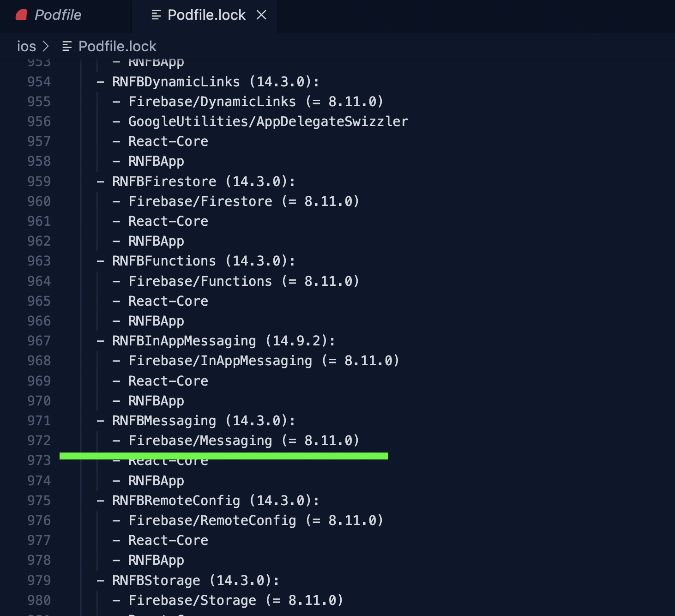Click RNFBApp on line 970
Viewport: 675px width, 616px height.
pos(156,401)
